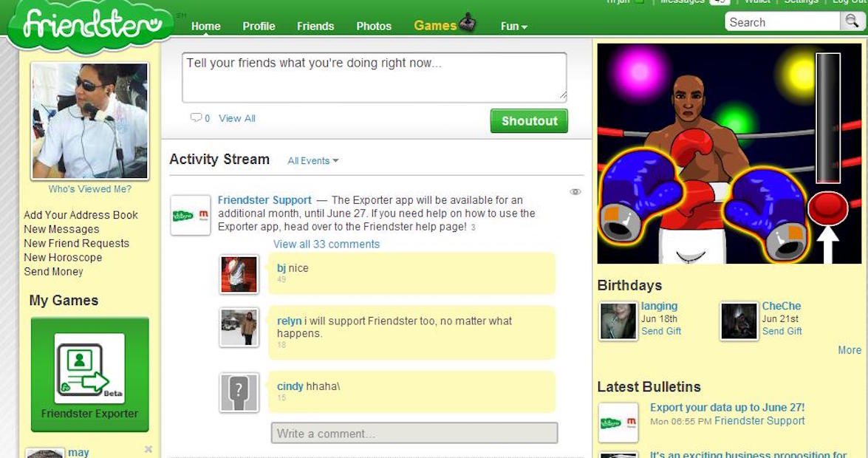Expand View all 33 comments
This screenshot has width=868, height=458.
pyautogui.click(x=327, y=245)
